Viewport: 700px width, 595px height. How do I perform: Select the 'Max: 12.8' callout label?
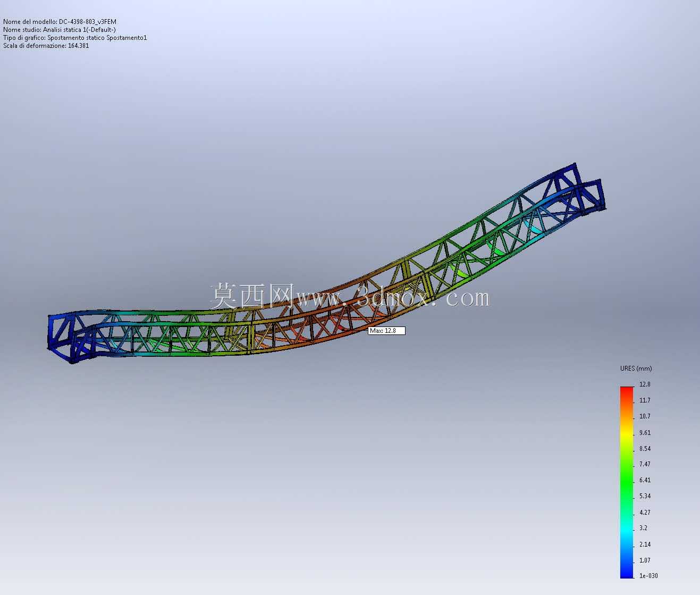pos(387,331)
